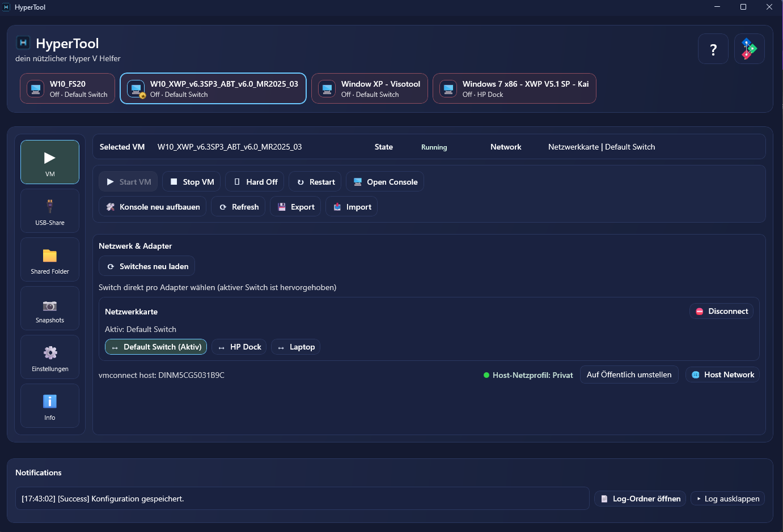Open Einstellungen gear in sidebar
The width and height of the screenshot is (783, 532).
(x=50, y=357)
